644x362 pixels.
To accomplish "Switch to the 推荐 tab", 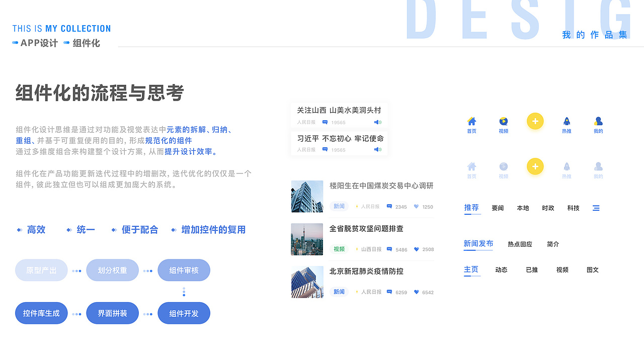I will (471, 208).
